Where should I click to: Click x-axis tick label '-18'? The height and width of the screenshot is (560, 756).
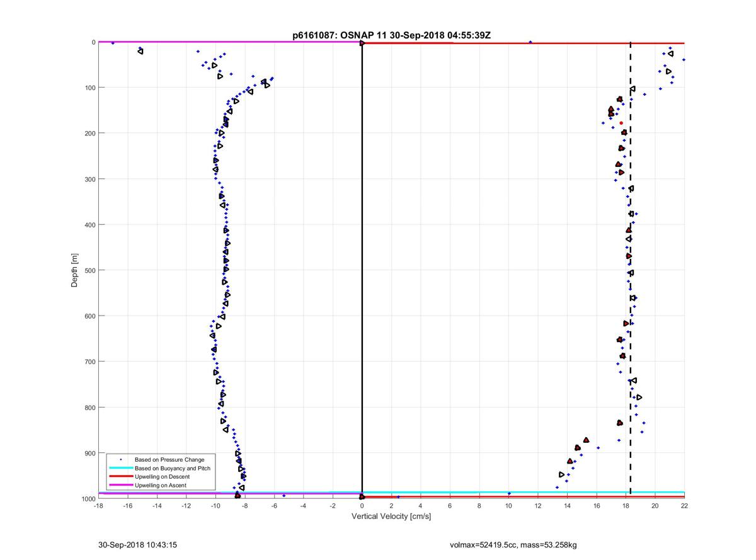click(98, 505)
